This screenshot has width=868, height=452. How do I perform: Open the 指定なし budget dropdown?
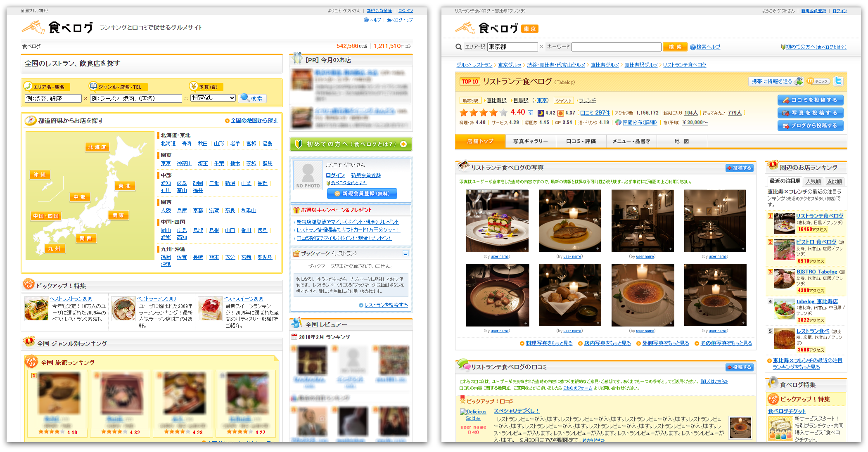212,98
